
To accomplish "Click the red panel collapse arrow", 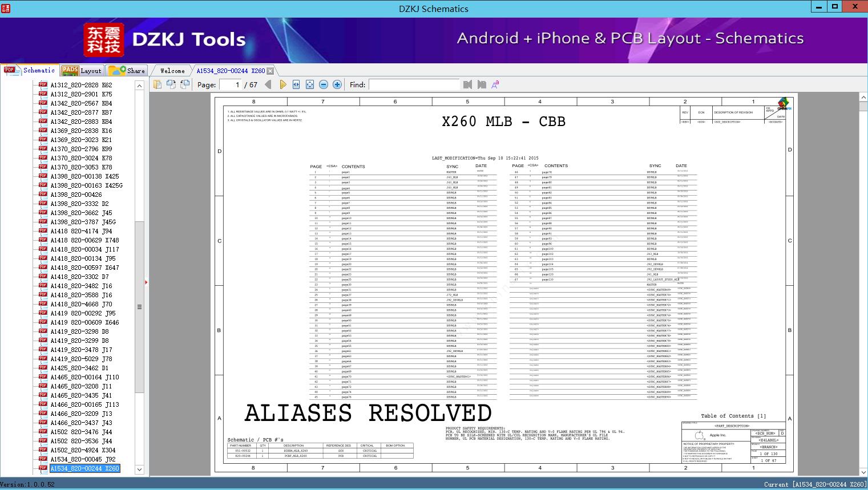I will click(147, 282).
